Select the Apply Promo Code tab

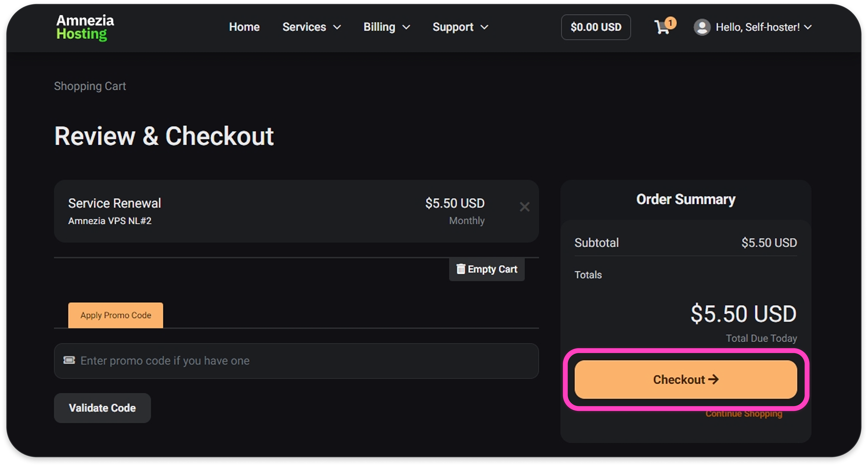(x=116, y=315)
